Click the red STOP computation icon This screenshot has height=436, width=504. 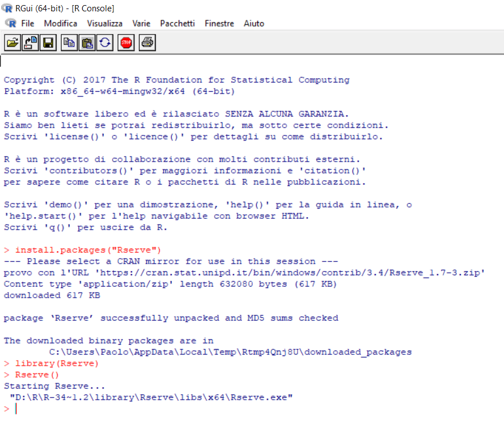pos(126,43)
